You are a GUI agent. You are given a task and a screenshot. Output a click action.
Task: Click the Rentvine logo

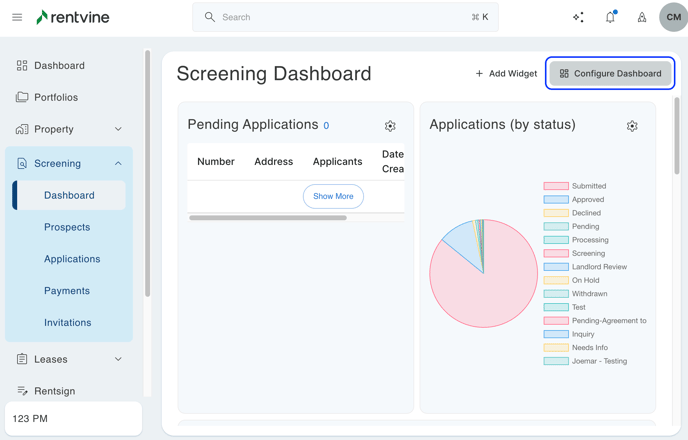point(73,17)
